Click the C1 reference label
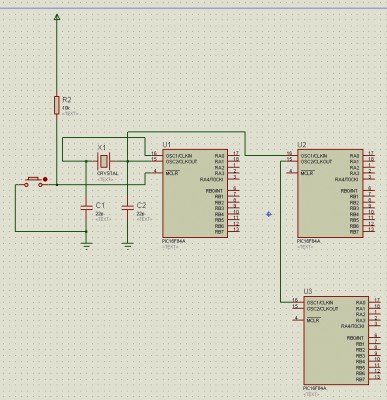 100,205
